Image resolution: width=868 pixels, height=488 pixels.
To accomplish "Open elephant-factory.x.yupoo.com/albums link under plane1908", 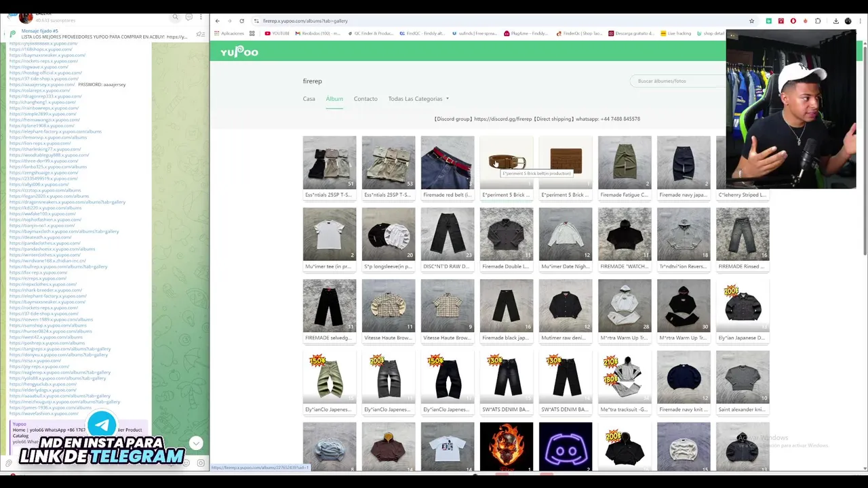I will pos(56,131).
